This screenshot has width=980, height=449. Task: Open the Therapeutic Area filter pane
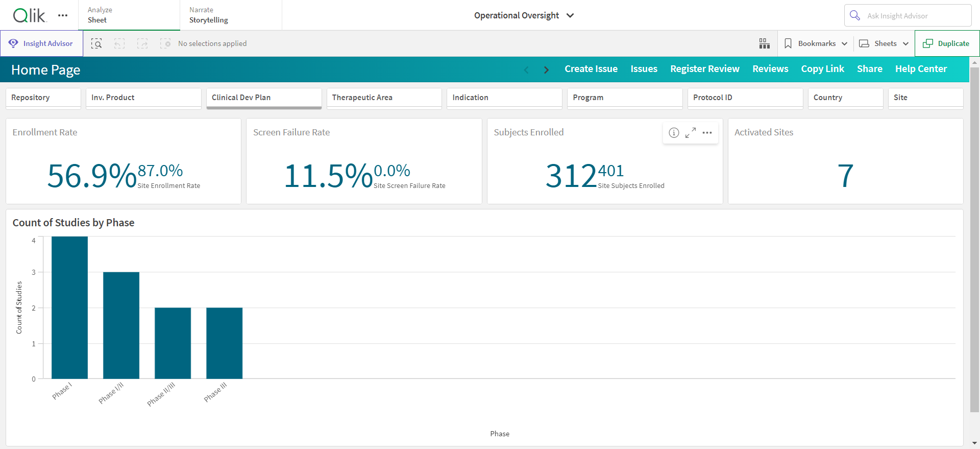pyautogui.click(x=384, y=98)
